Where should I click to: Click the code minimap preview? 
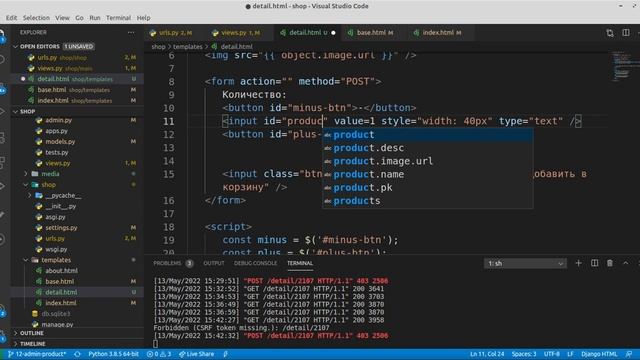tap(625, 66)
